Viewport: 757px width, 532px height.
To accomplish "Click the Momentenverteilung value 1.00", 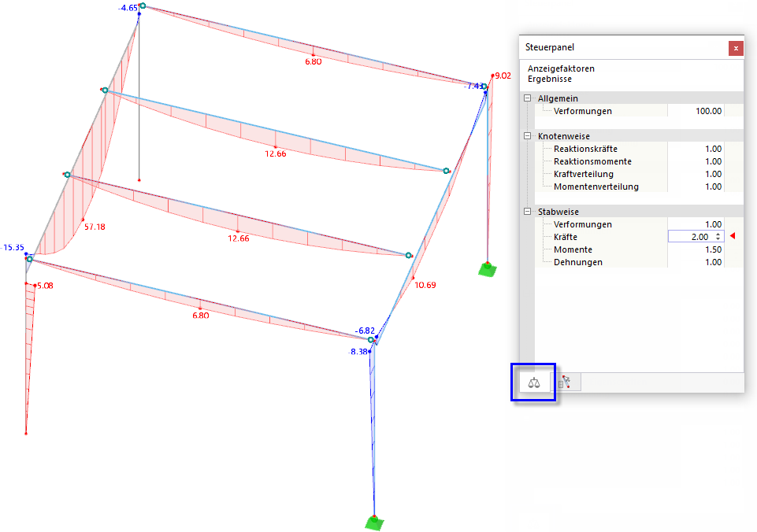I will [x=696, y=187].
